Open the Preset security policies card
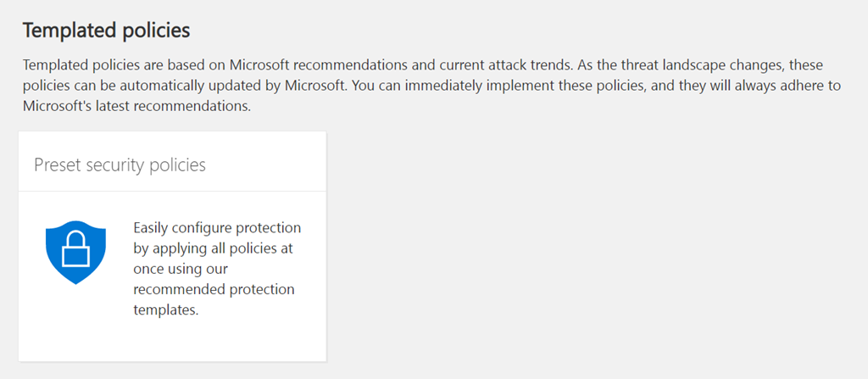Screen dimensions: 868x379 point(172,246)
